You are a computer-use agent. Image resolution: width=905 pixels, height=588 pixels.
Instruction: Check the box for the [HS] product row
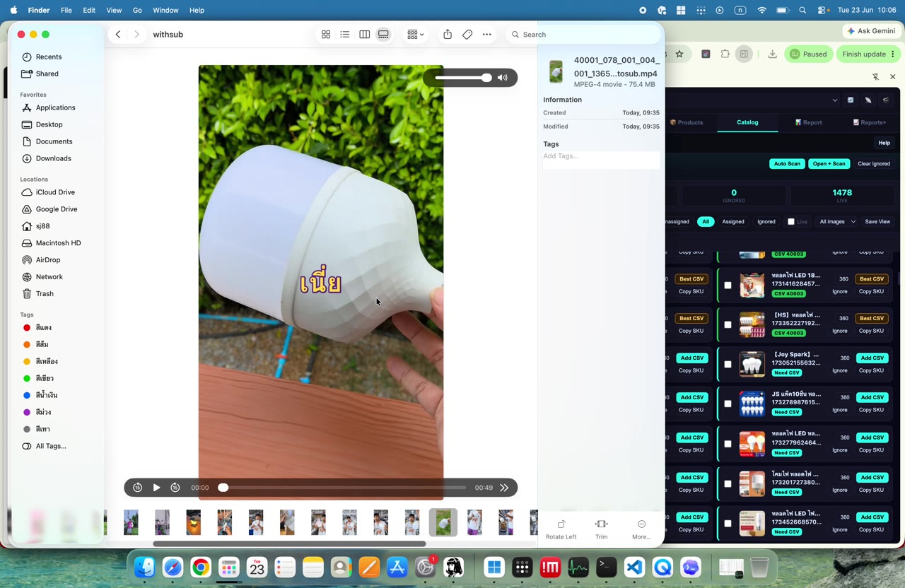728,325
